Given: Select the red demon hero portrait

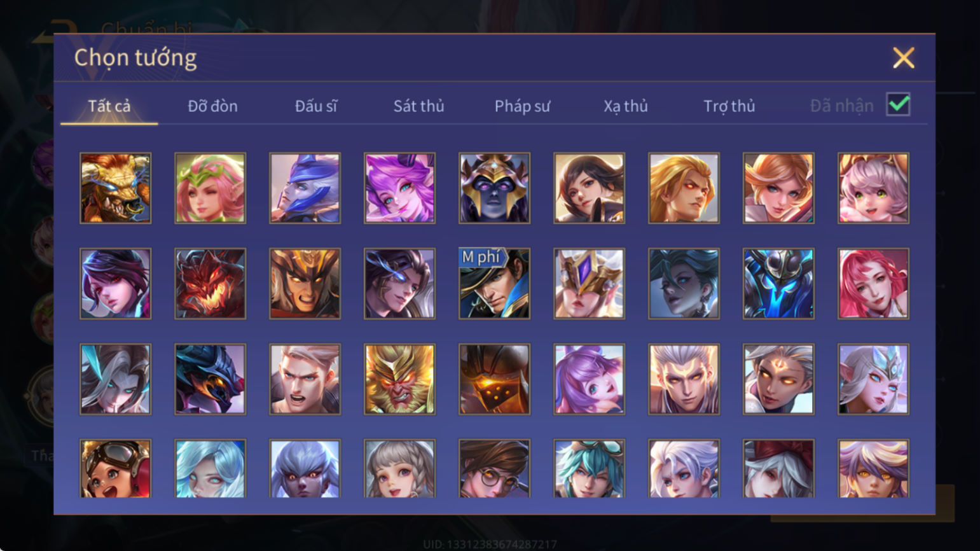Looking at the screenshot, I should pos(210,283).
